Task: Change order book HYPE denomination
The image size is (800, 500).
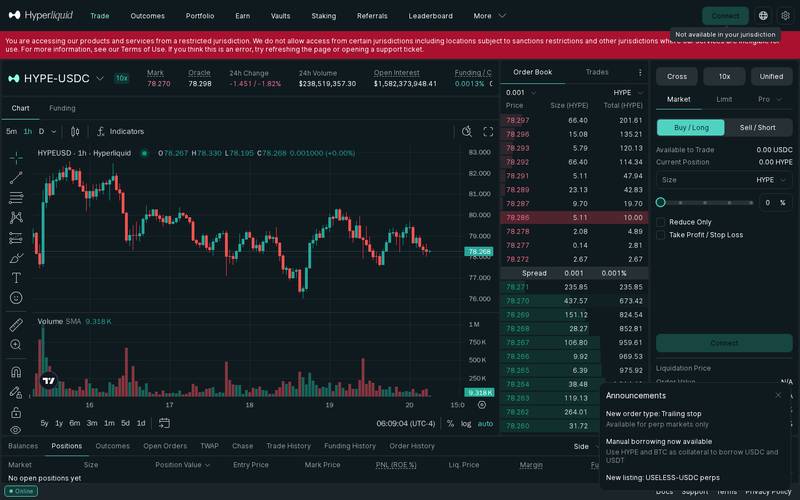Action: coord(628,92)
